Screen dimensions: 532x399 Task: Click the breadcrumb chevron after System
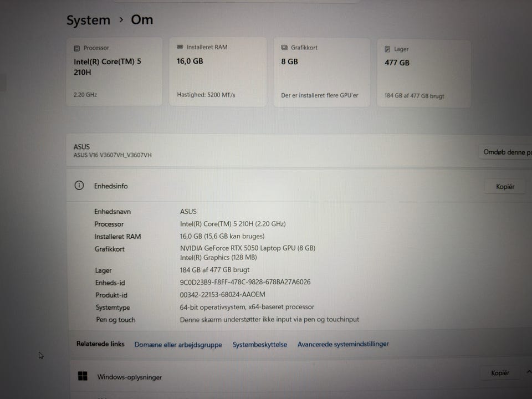coord(121,20)
